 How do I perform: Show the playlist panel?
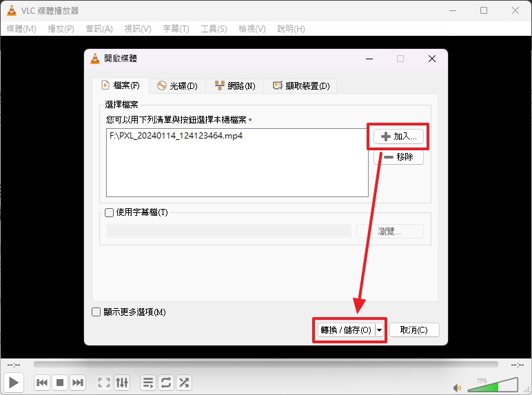pos(147,382)
